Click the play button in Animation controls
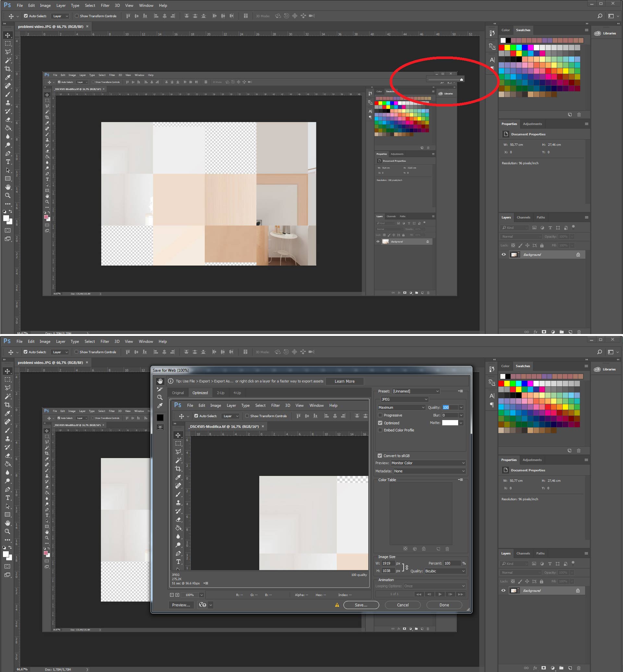623x672 pixels. point(440,594)
